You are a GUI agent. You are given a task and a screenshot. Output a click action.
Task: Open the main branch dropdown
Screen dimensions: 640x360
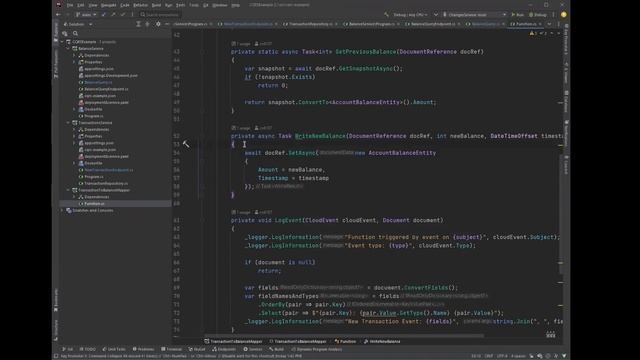click(86, 15)
